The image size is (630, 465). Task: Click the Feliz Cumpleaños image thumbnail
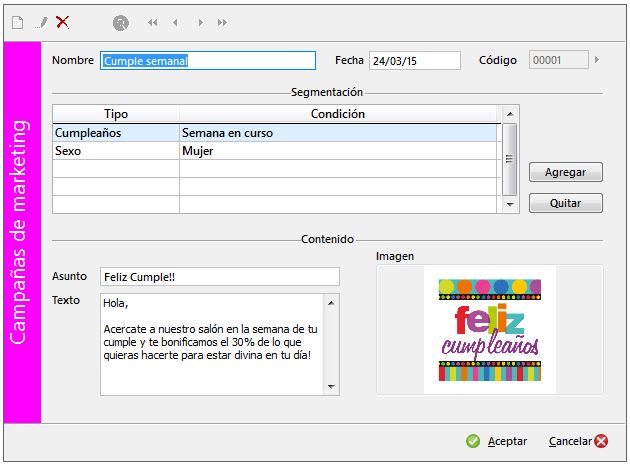pos(489,329)
